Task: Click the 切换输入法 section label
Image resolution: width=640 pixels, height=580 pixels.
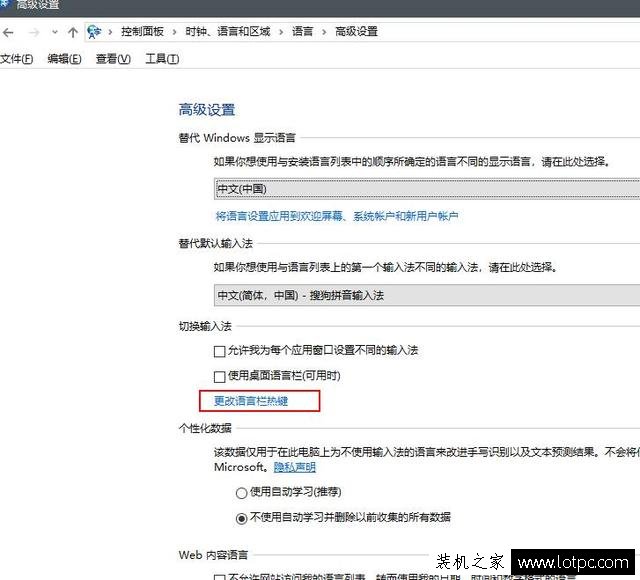Action: 205,326
